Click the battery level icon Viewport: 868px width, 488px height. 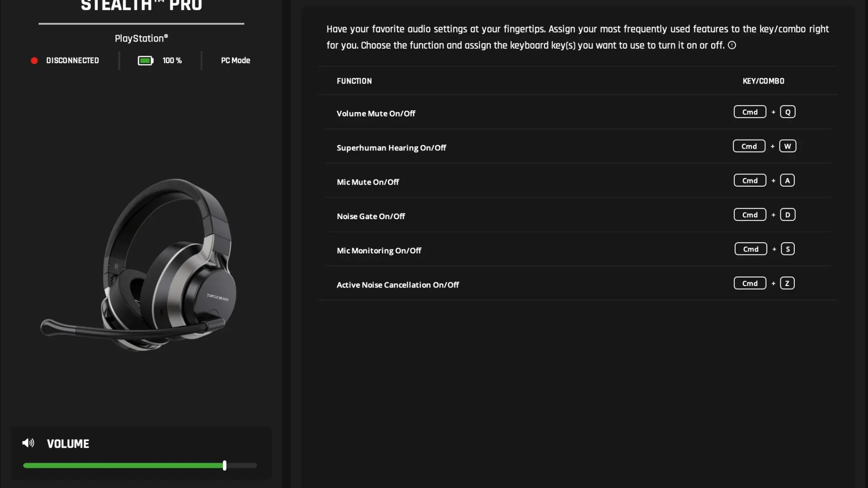(146, 61)
